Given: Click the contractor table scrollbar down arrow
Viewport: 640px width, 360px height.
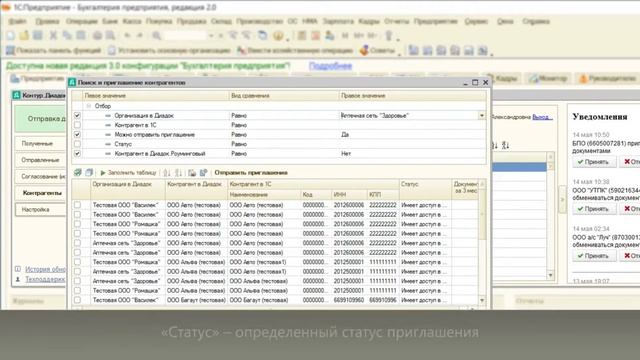Looking at the screenshot, I should 482,300.
